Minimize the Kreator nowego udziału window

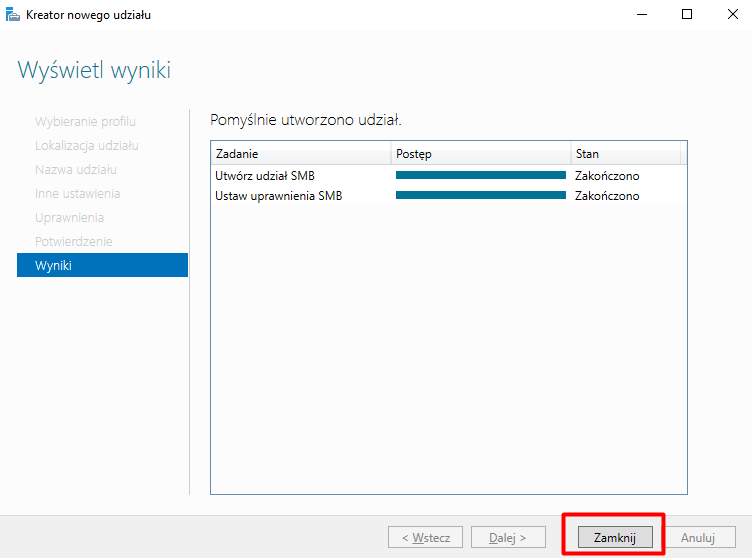click(641, 15)
